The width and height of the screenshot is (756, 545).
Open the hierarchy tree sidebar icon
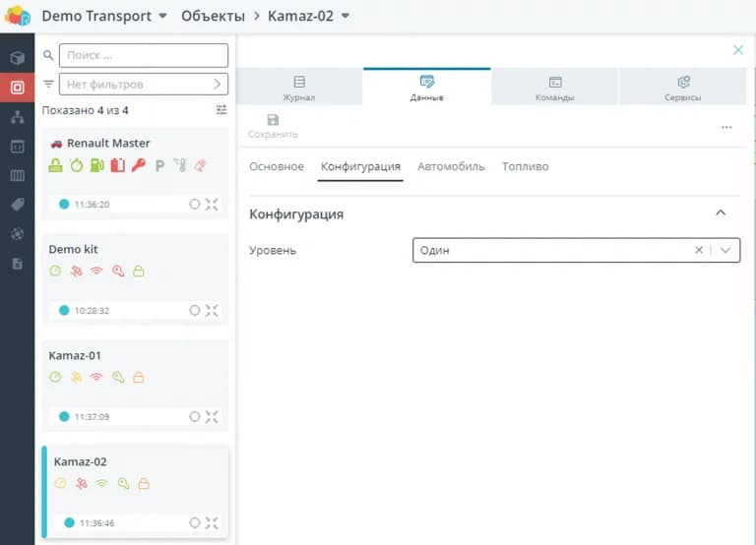(x=17, y=117)
